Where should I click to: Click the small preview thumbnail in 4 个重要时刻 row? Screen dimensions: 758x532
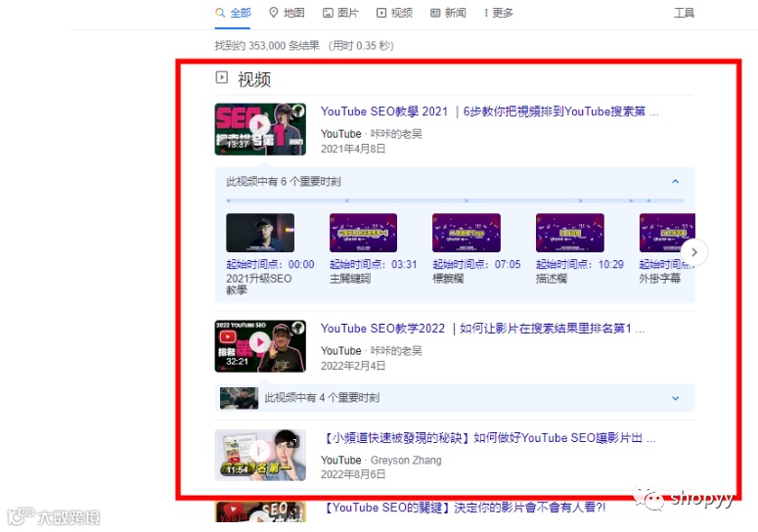click(239, 398)
